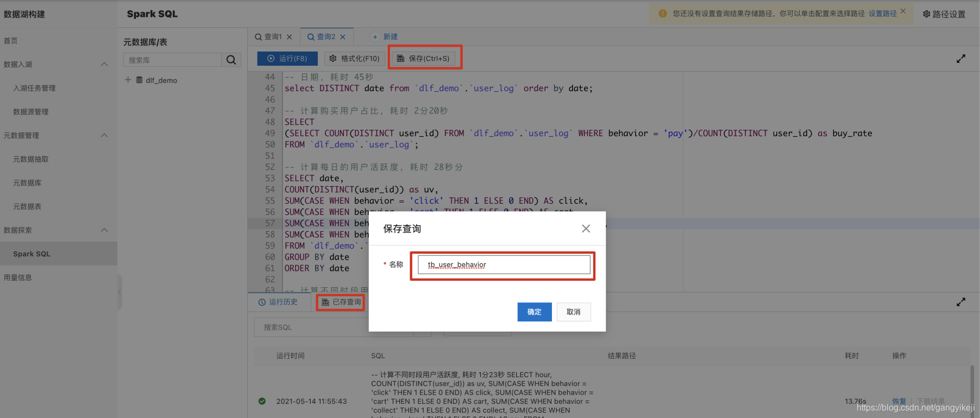
Task: Click the SQL column header
Action: 378,356
